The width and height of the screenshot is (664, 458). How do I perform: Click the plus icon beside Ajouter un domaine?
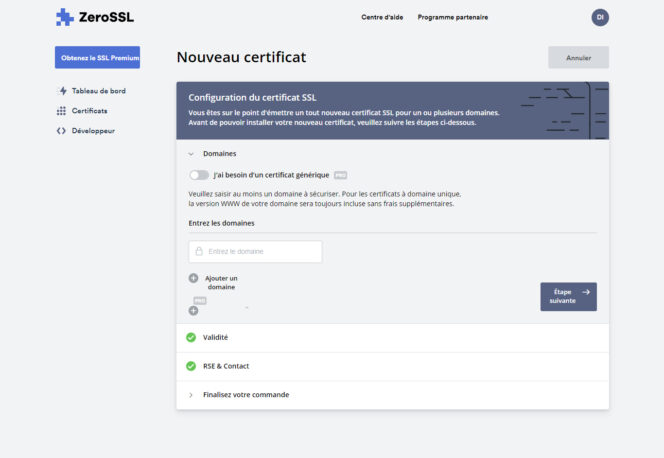(x=194, y=278)
